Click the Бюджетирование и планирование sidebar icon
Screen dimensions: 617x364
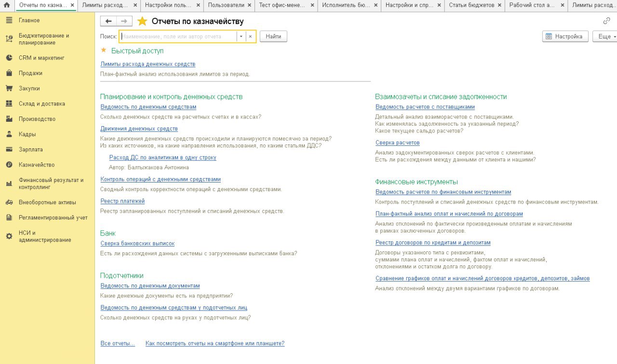point(9,39)
